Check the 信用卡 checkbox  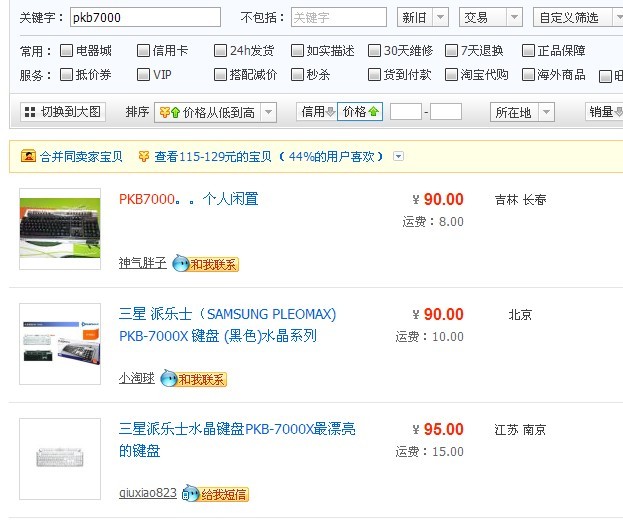click(143, 50)
